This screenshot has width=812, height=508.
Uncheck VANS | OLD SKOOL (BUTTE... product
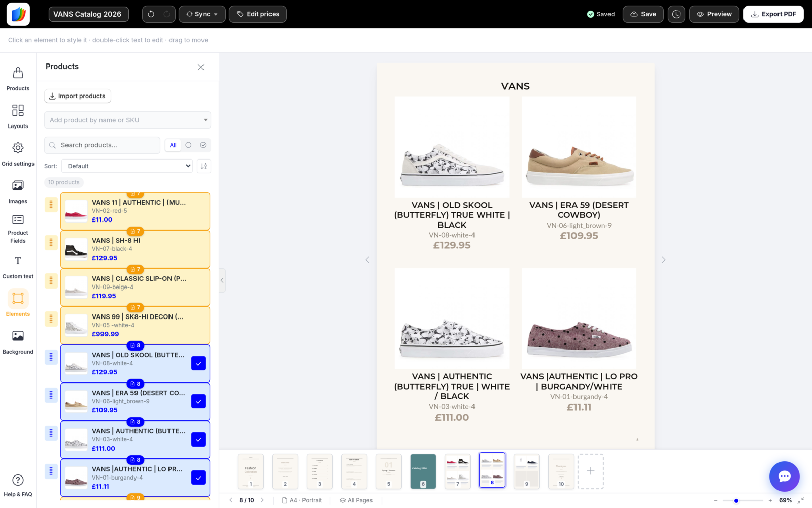198,364
